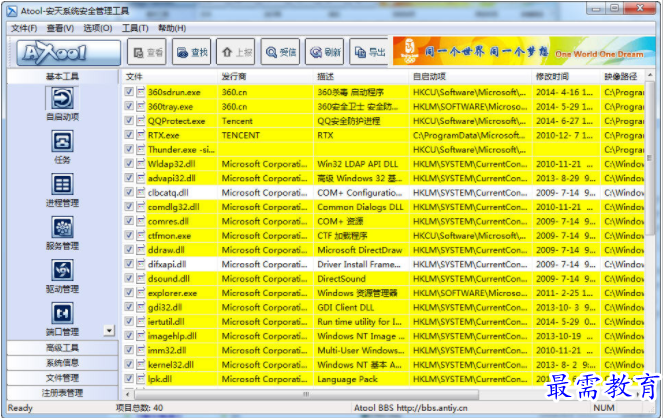Select the 基本工具 sidebar section
This screenshot has height=418, width=668.
click(62, 76)
